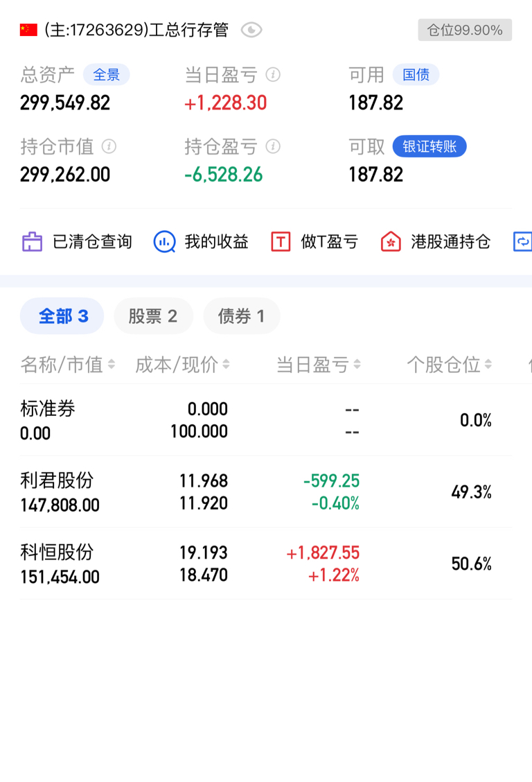Viewport: 532px width, 782px height.
Task: Switch to the 股票 2 tab
Action: (153, 316)
